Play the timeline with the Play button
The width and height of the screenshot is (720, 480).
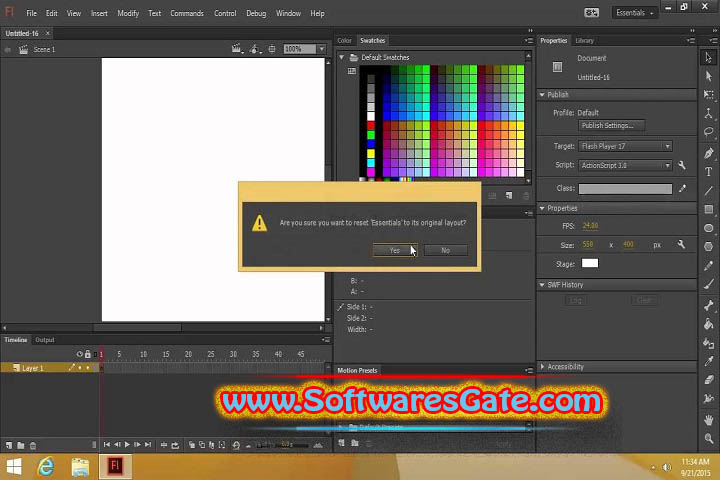click(127, 445)
